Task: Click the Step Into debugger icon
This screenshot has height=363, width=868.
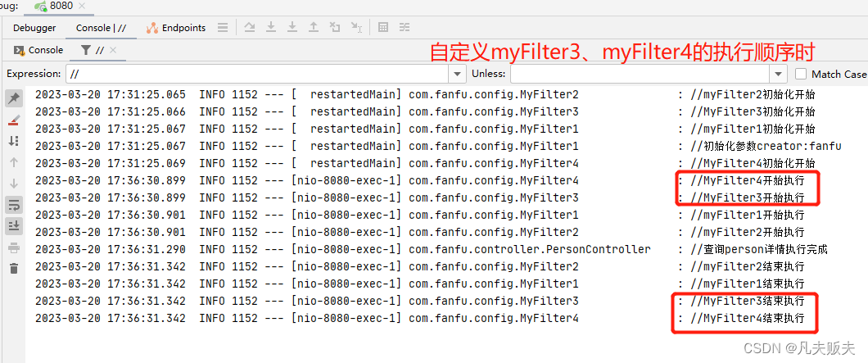Action: pos(271,27)
